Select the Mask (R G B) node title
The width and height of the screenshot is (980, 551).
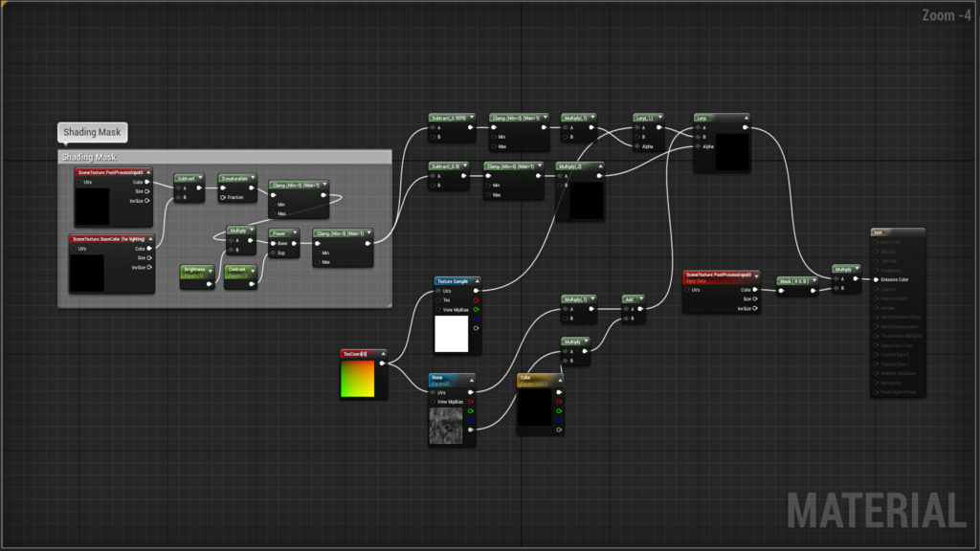(794, 281)
